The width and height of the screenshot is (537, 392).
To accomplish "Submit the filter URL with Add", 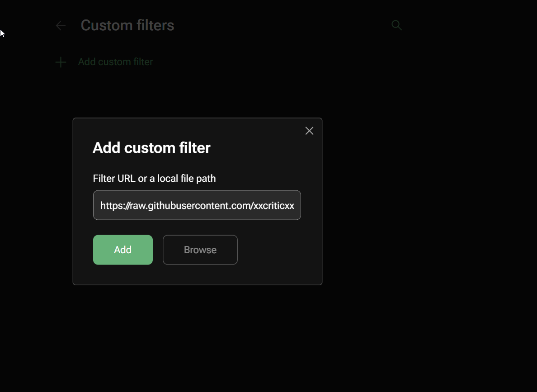I will pos(122,250).
